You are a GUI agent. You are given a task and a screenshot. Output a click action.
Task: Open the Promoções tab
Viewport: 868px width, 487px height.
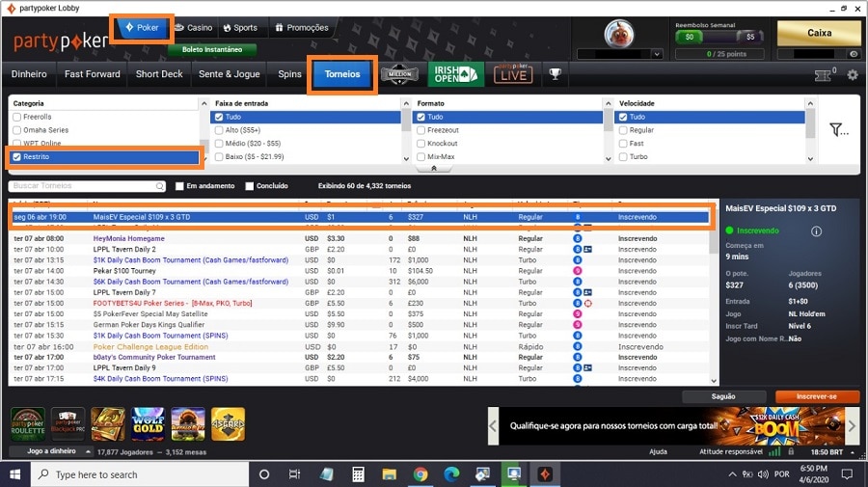click(302, 28)
